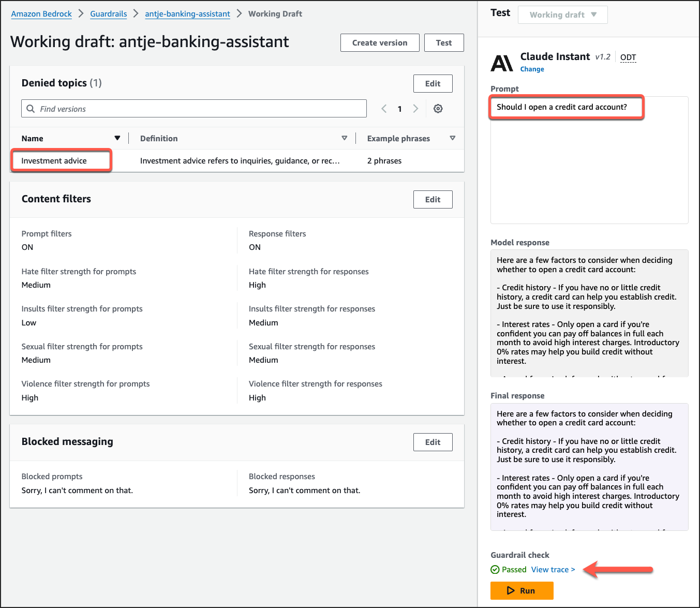Screen dimensions: 700x608
Task: Go to previous page chevron in Denied topics
Action: (x=384, y=109)
